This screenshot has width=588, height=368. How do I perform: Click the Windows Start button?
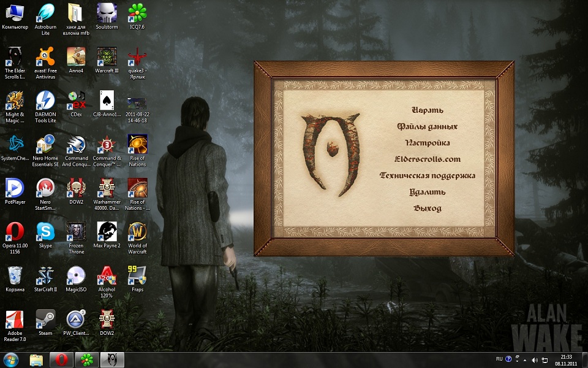11,359
